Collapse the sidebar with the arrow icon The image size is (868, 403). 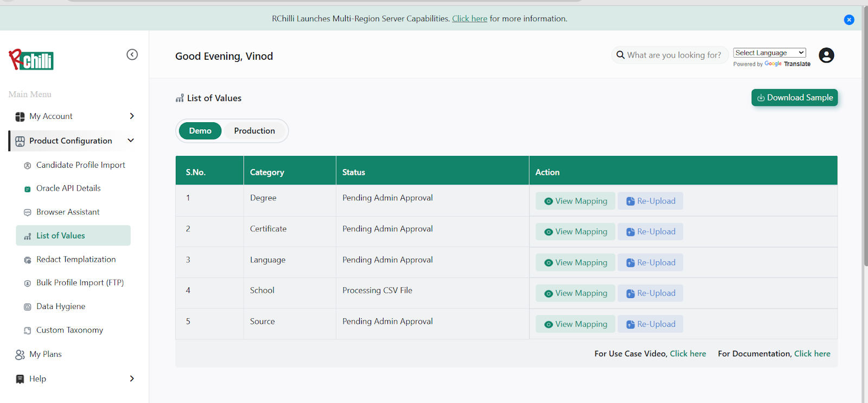[x=132, y=54]
